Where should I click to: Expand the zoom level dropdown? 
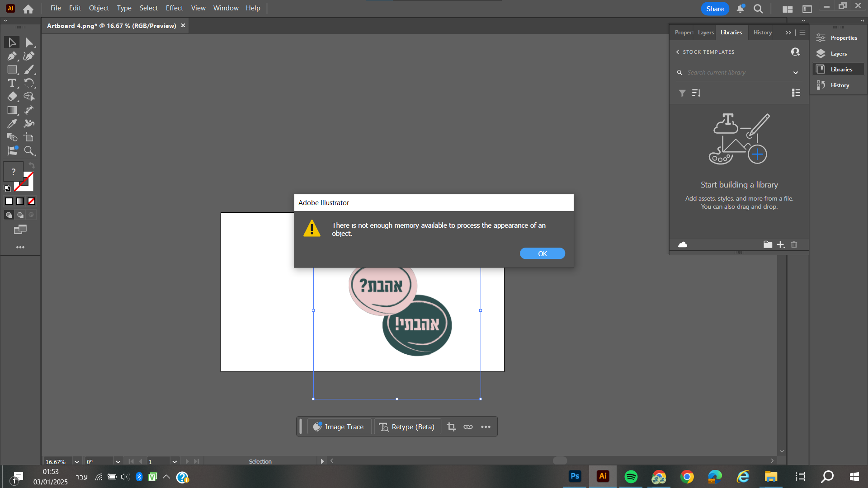(77, 462)
